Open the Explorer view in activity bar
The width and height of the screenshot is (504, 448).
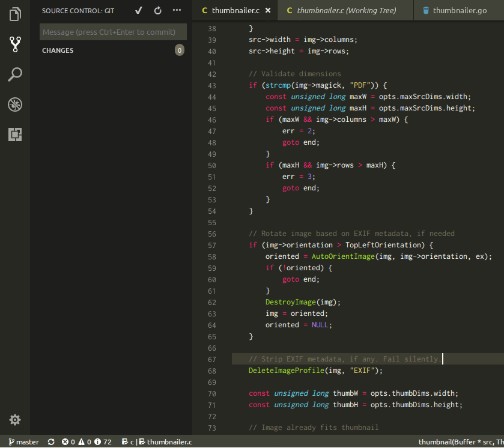15,14
